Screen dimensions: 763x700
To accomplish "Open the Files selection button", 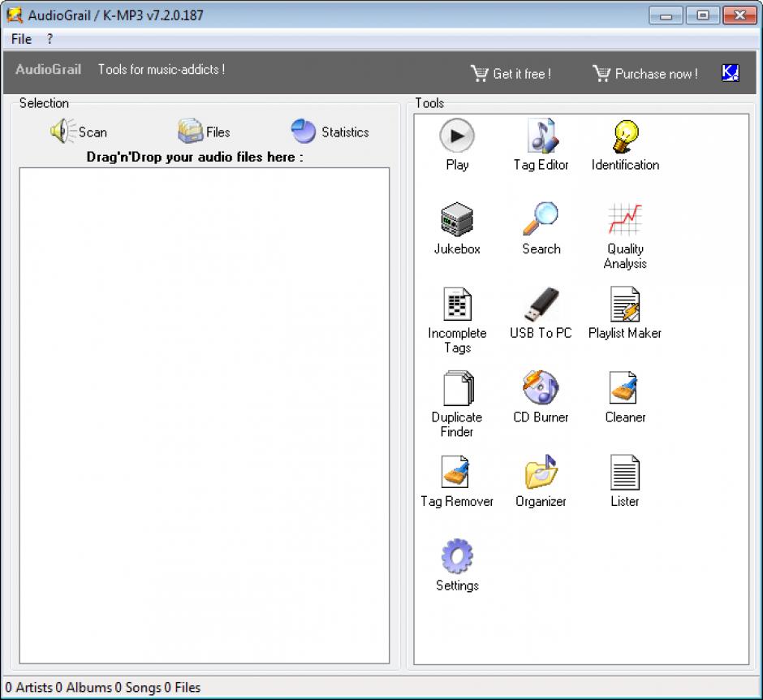I will 204,132.
